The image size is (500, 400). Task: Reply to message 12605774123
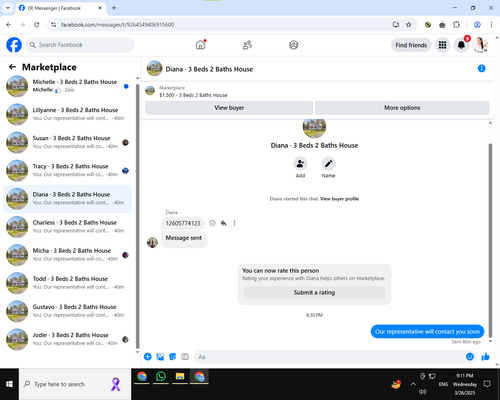[223, 223]
